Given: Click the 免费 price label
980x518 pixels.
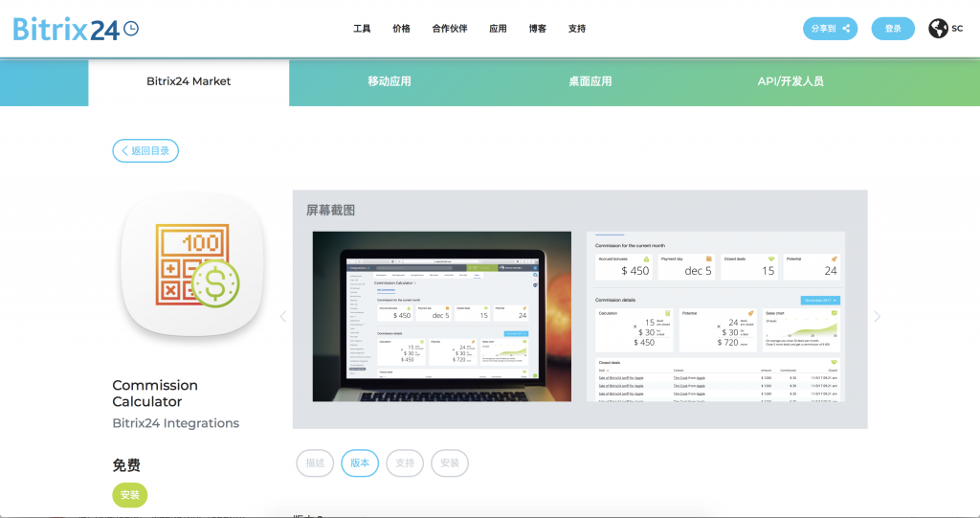Looking at the screenshot, I should click(x=126, y=465).
